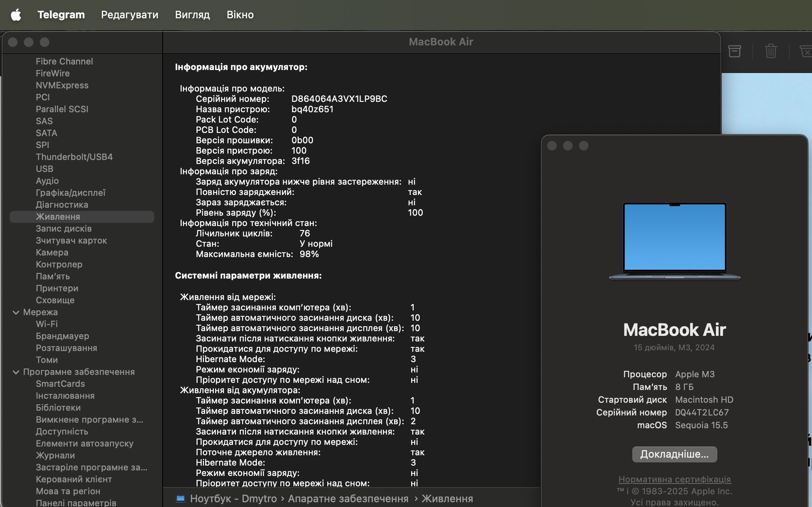Select the highlighted Живлення sidebar item
Screen dimensions: 812x507
[82, 216]
